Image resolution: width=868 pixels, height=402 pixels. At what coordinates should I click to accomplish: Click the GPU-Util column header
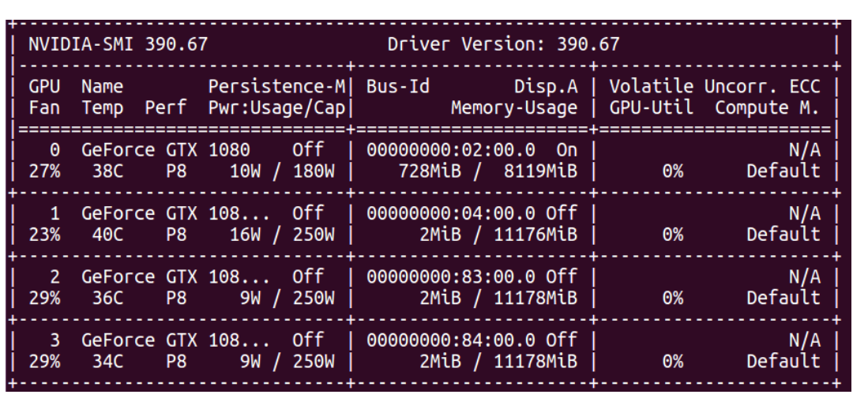pyautogui.click(x=651, y=108)
